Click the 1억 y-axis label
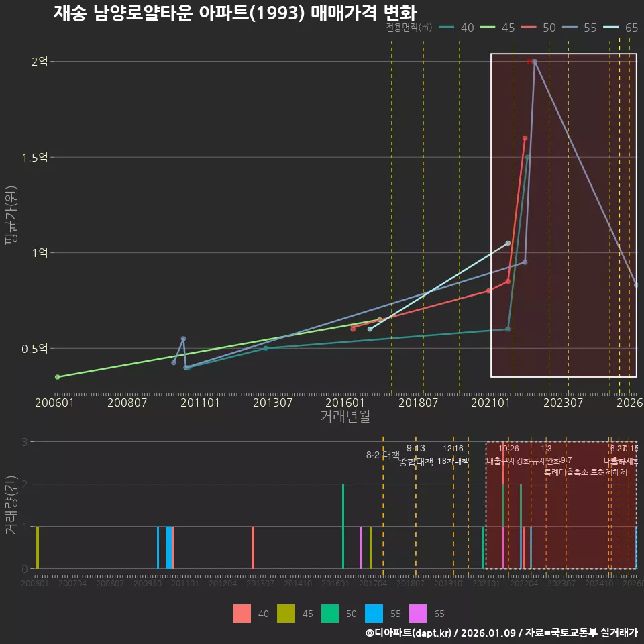 point(40,253)
